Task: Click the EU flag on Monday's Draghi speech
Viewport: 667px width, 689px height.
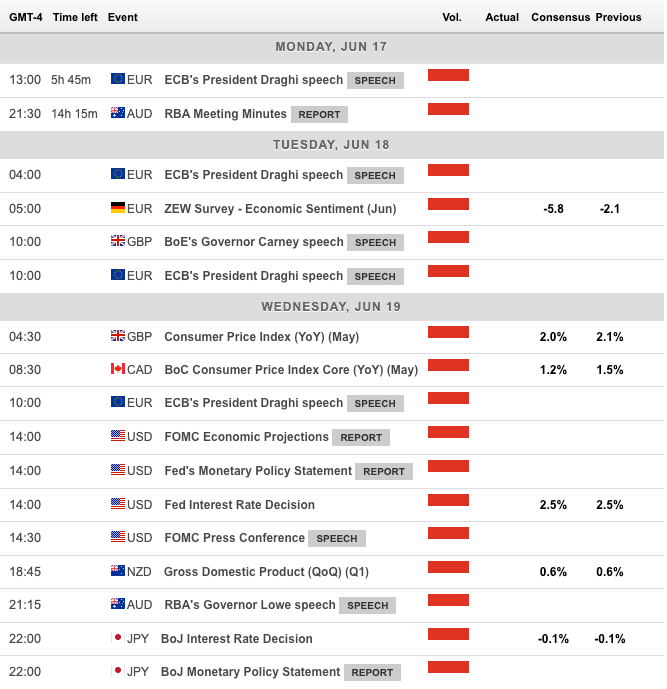Action: pos(118,80)
